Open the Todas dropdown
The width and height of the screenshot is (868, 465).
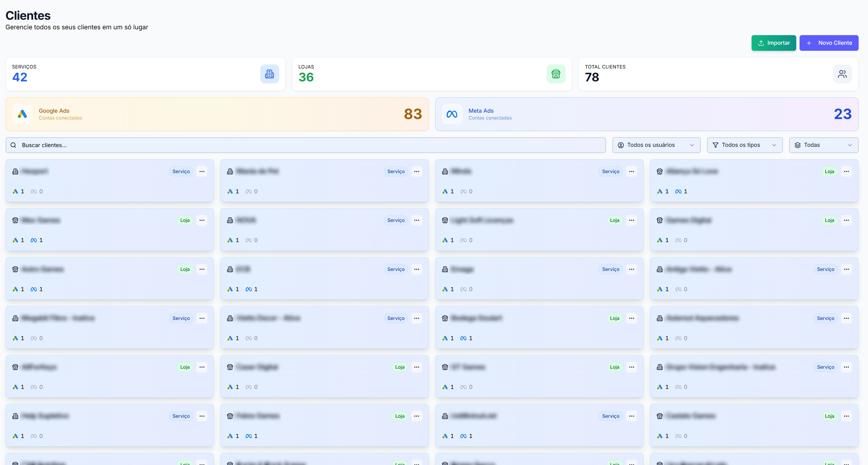coord(823,145)
